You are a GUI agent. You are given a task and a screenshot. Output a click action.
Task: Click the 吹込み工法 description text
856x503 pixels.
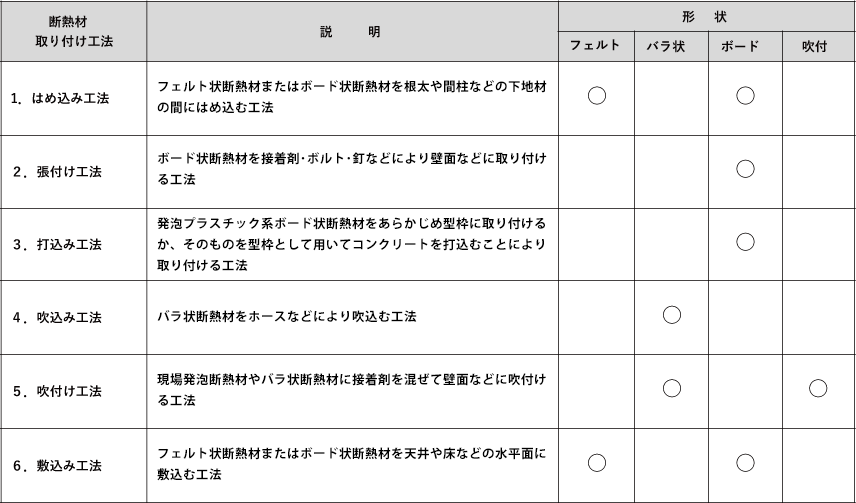coord(287,316)
